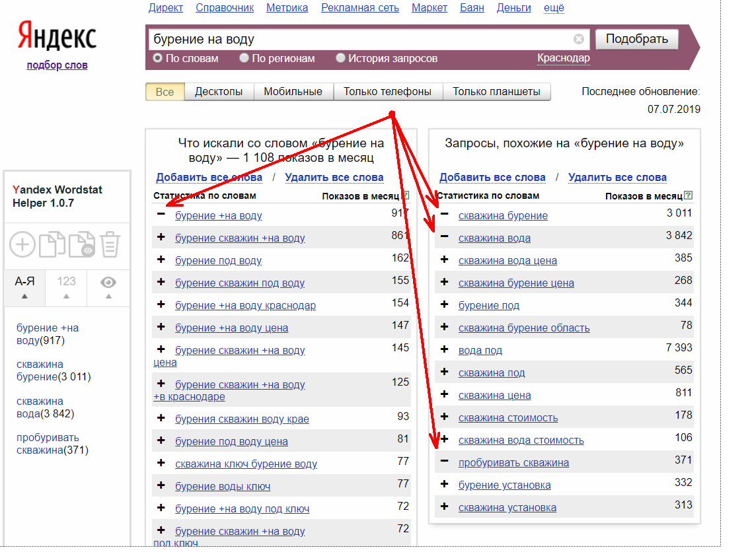
Task: Open the 'ещё' services menu
Action: 554,8
